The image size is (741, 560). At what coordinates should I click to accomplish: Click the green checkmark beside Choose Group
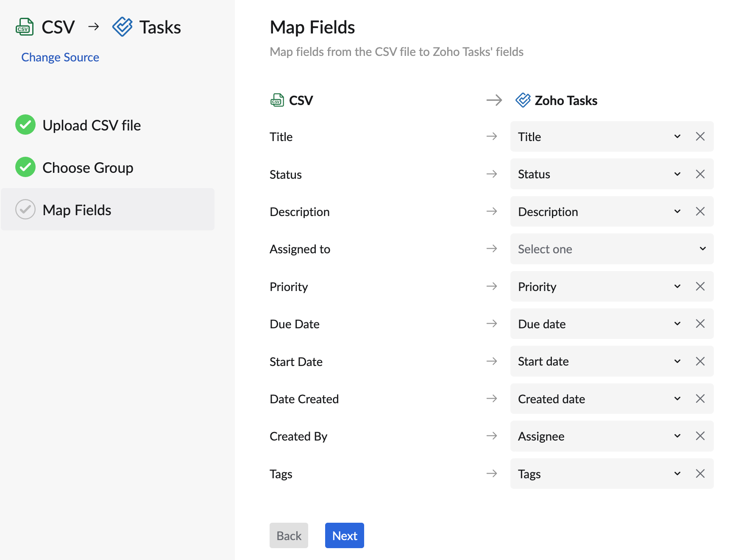click(x=25, y=167)
